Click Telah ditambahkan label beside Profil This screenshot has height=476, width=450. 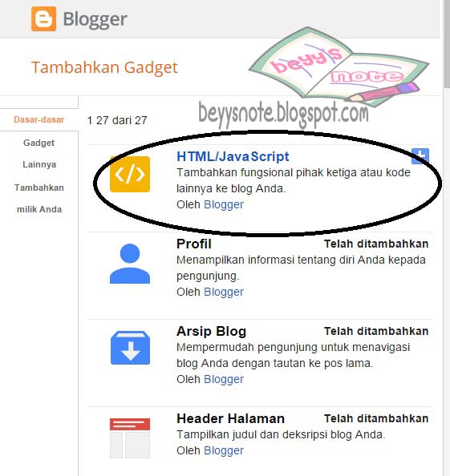(x=376, y=244)
